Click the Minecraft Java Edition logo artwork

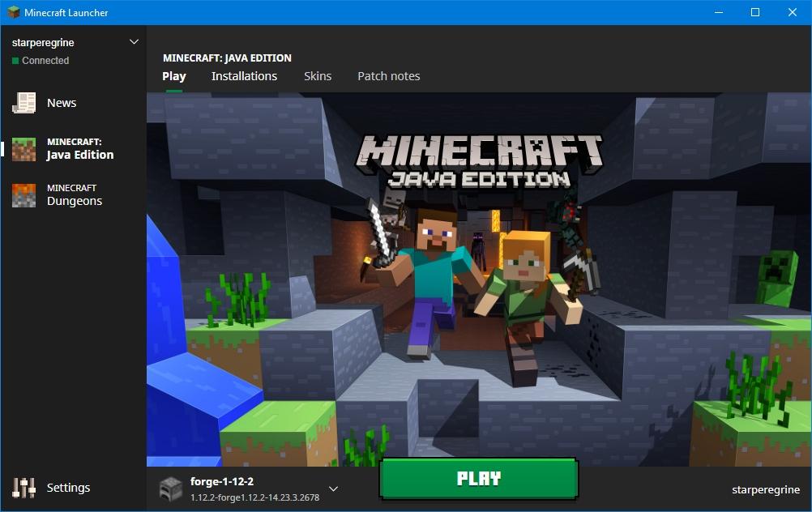(479, 160)
